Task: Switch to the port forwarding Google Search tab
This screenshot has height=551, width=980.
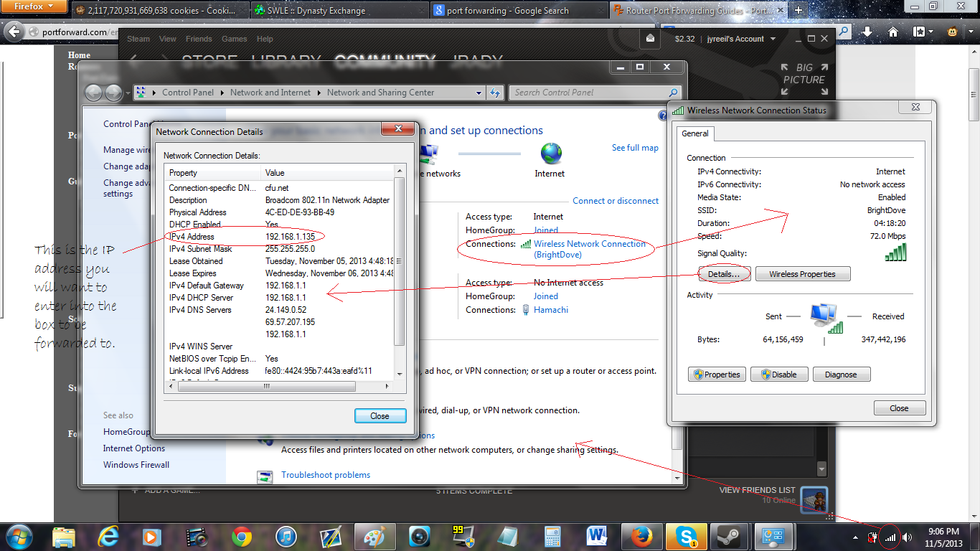Action: pos(519,11)
